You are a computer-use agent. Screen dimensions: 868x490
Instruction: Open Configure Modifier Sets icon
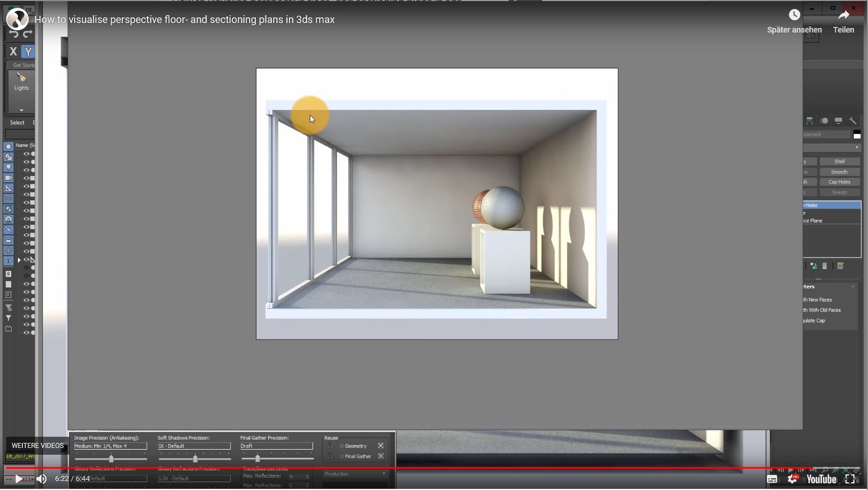click(x=841, y=266)
